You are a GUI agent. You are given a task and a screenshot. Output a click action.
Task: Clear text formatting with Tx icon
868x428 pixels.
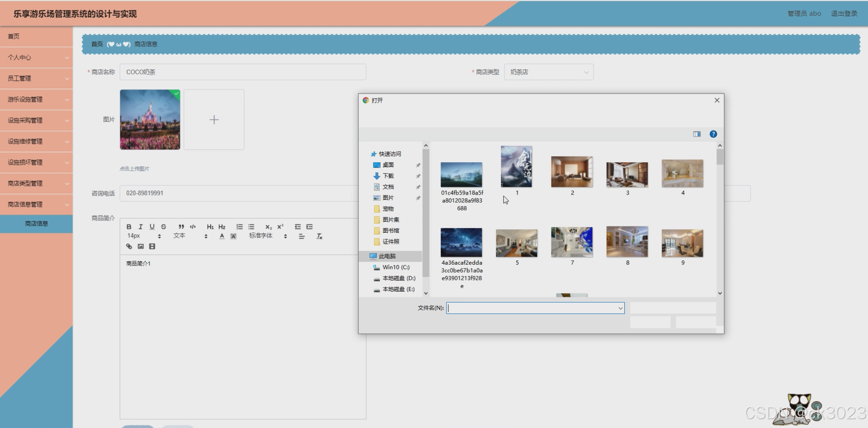coord(319,236)
